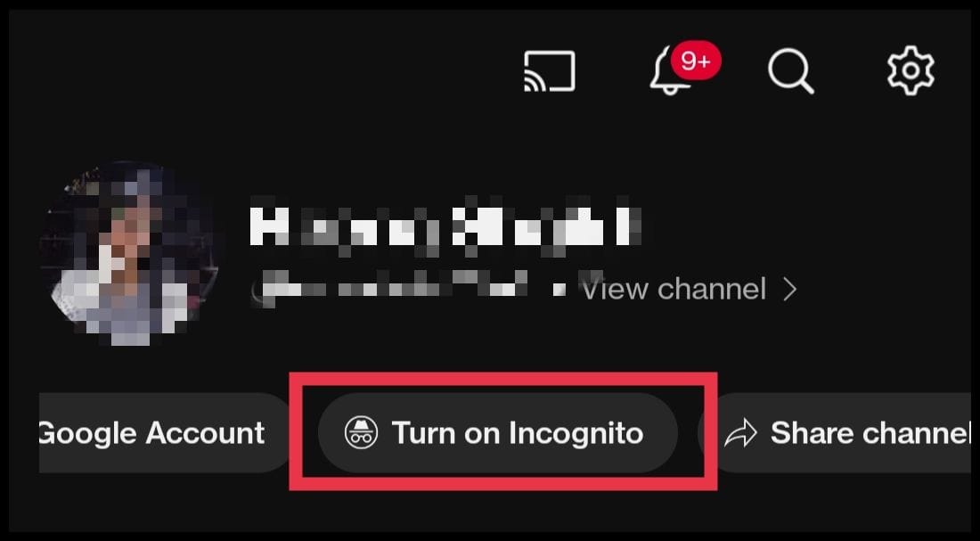Click the "View channel" text
The height and width of the screenshot is (541, 980).
674,290
